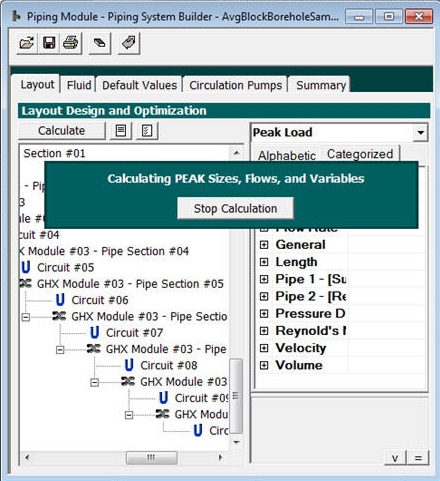Click Stop Calculation button
This screenshot has width=440, height=481.
[235, 208]
